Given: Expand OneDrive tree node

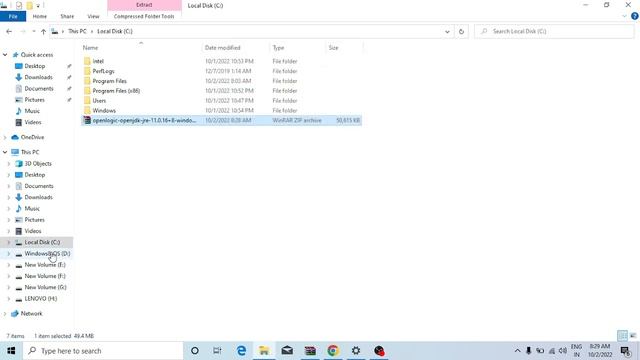Looking at the screenshot, I should (x=5, y=137).
